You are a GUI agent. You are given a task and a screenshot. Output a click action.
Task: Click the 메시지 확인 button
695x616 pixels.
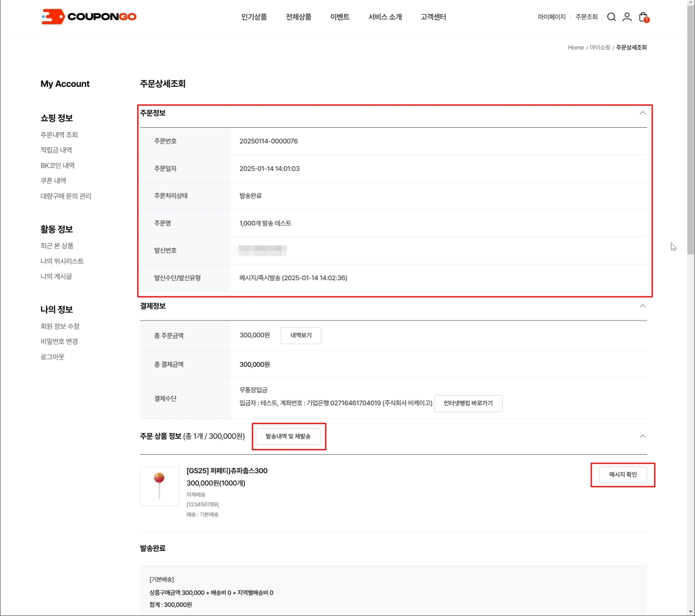[623, 475]
